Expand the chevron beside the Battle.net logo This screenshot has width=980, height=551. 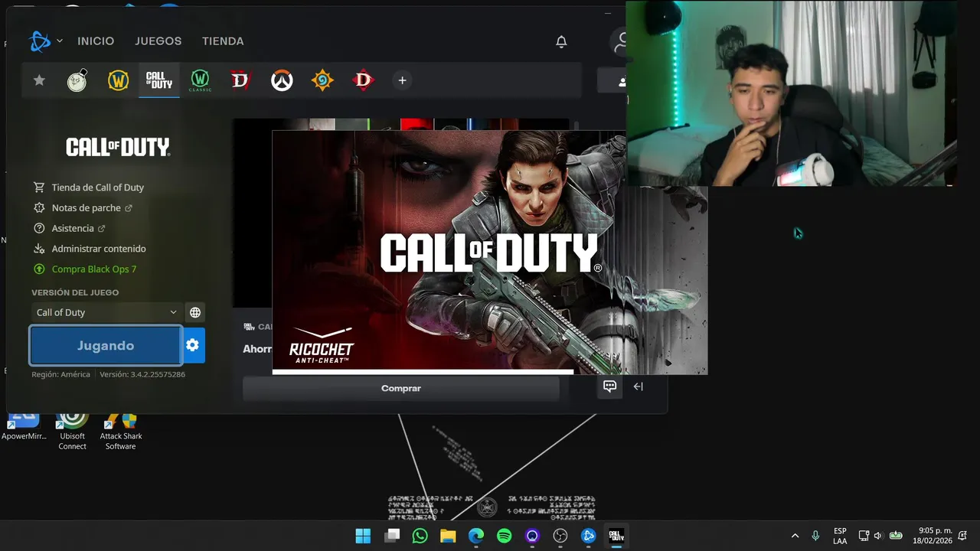click(x=60, y=41)
